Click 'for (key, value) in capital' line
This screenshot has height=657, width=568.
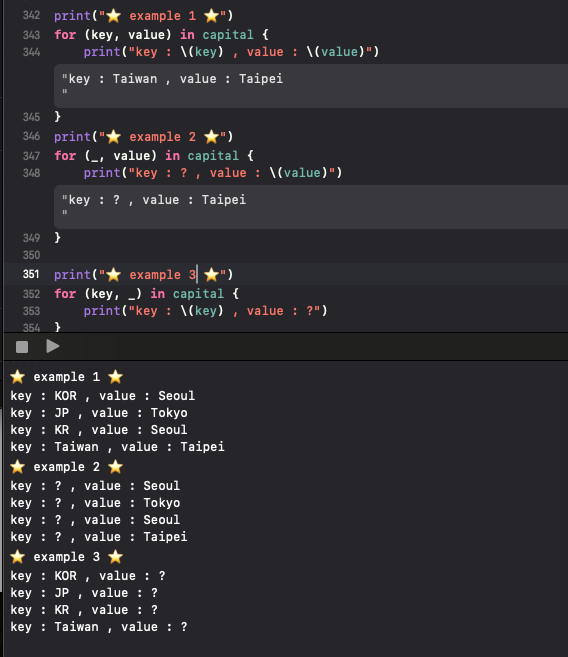161,34
